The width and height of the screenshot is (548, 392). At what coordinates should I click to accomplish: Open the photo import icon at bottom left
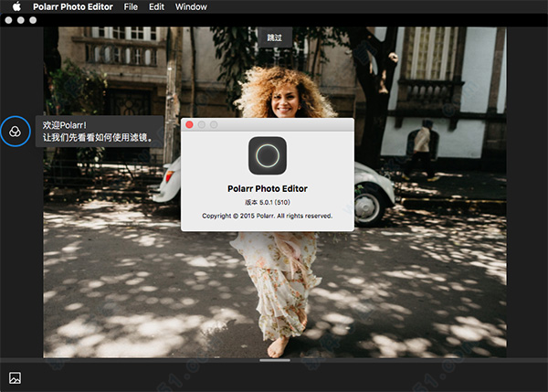tap(15, 377)
